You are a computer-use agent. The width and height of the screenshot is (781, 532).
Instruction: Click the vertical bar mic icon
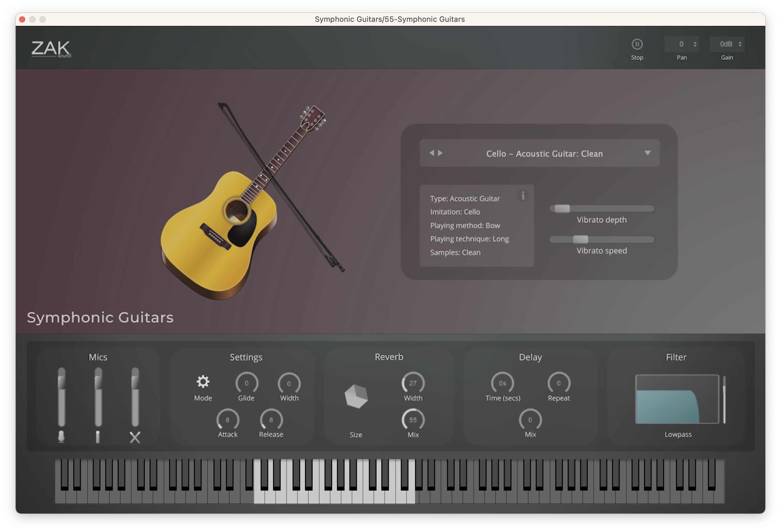tap(98, 437)
